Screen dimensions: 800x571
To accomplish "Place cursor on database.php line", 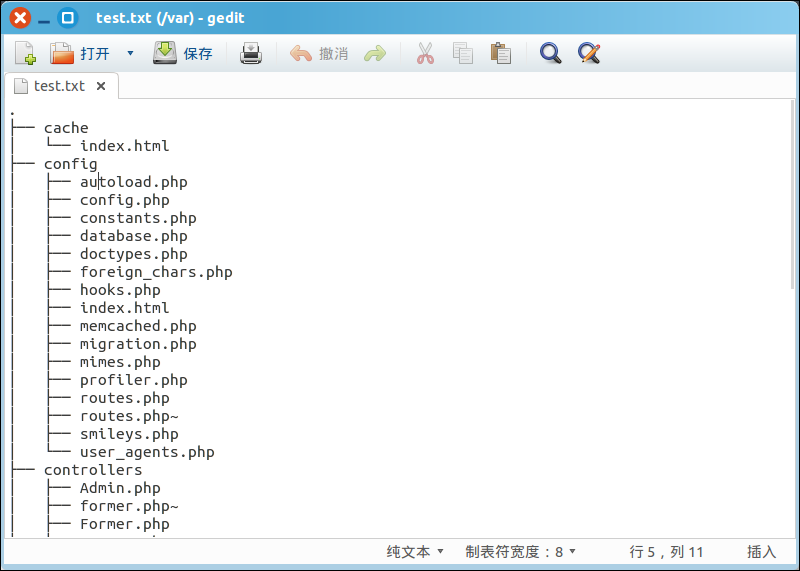I will pyautogui.click(x=133, y=236).
